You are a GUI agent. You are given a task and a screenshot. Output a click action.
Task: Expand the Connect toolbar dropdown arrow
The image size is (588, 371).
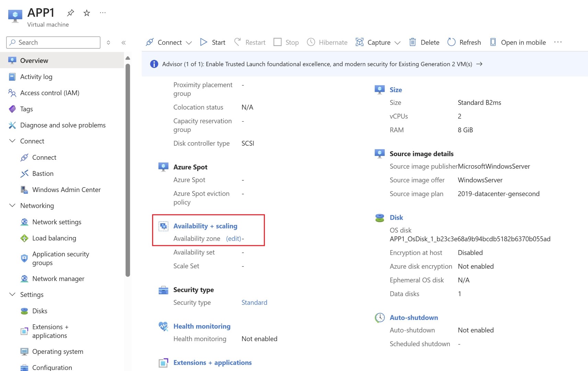point(189,43)
